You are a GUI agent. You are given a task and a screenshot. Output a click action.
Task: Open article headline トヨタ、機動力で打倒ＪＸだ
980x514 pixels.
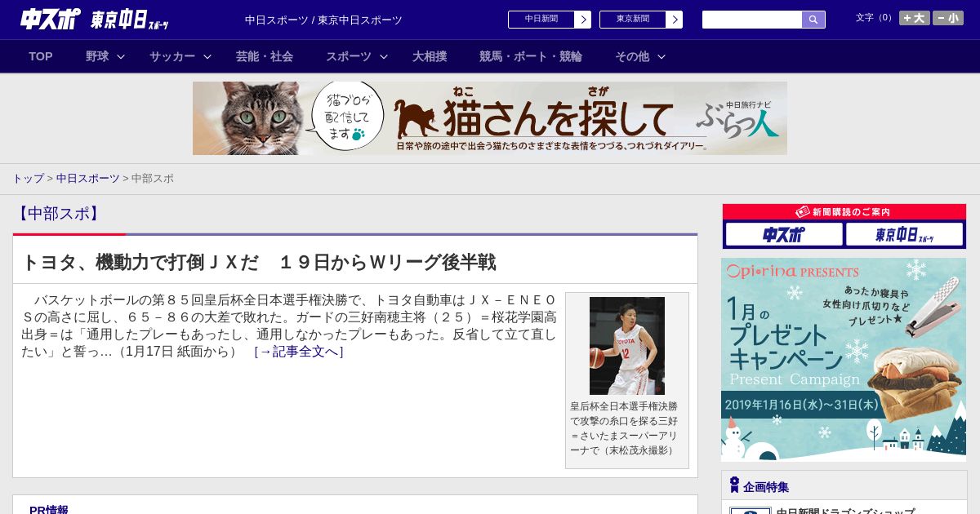point(258,262)
